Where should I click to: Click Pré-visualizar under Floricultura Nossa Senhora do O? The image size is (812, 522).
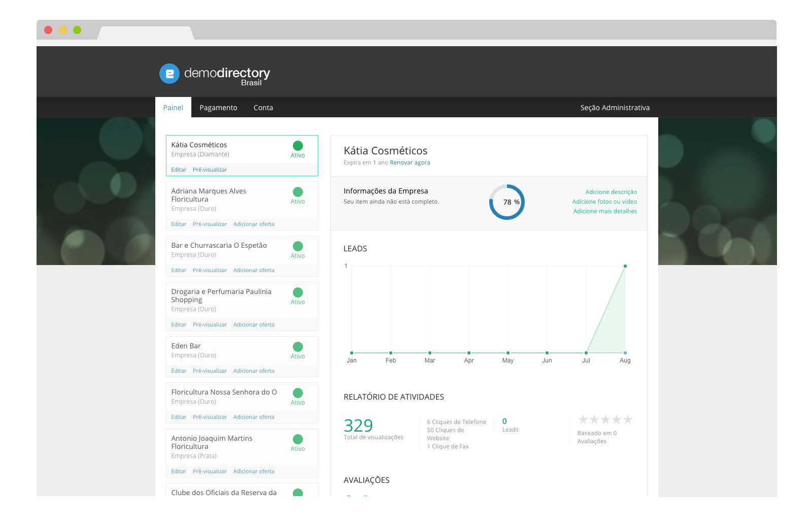[210, 417]
